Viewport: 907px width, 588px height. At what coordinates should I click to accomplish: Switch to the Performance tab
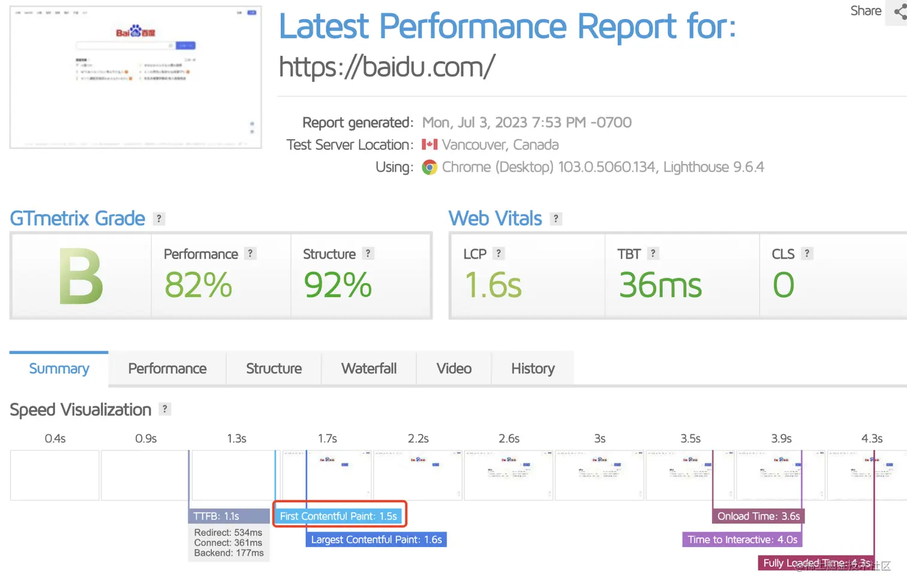[x=167, y=368]
